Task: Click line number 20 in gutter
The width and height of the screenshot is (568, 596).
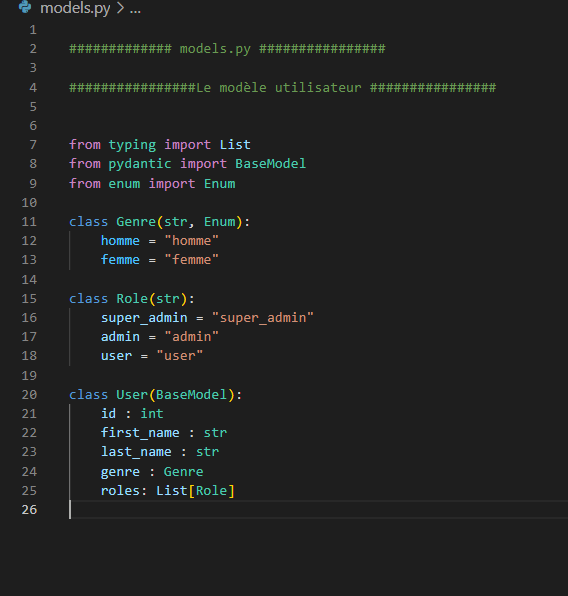Action: pyautogui.click(x=29, y=395)
